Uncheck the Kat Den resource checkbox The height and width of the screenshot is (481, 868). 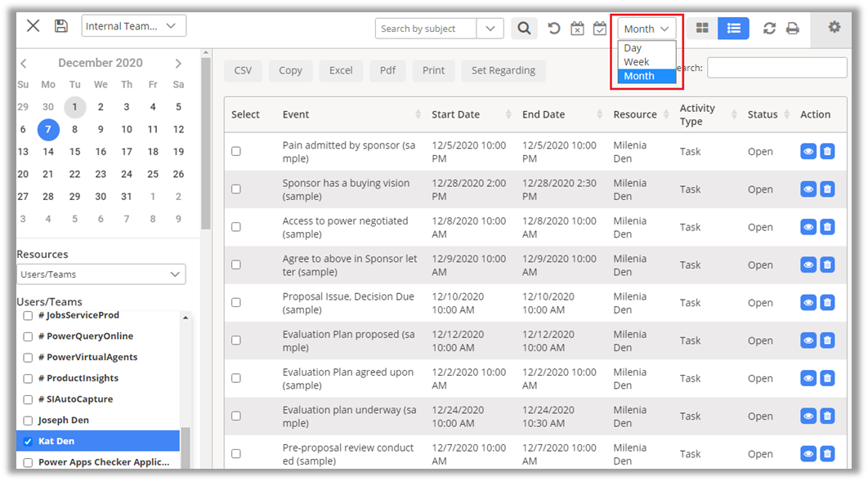pyautogui.click(x=28, y=442)
